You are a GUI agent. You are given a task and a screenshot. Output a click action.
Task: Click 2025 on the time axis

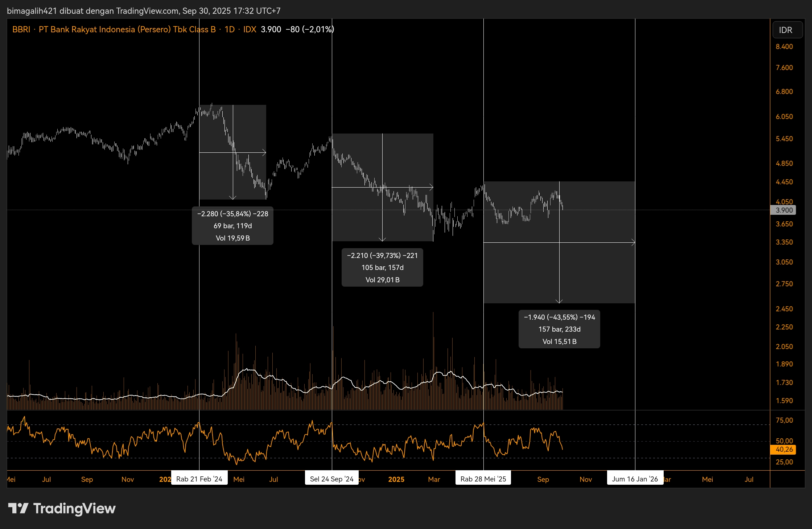pyautogui.click(x=396, y=479)
